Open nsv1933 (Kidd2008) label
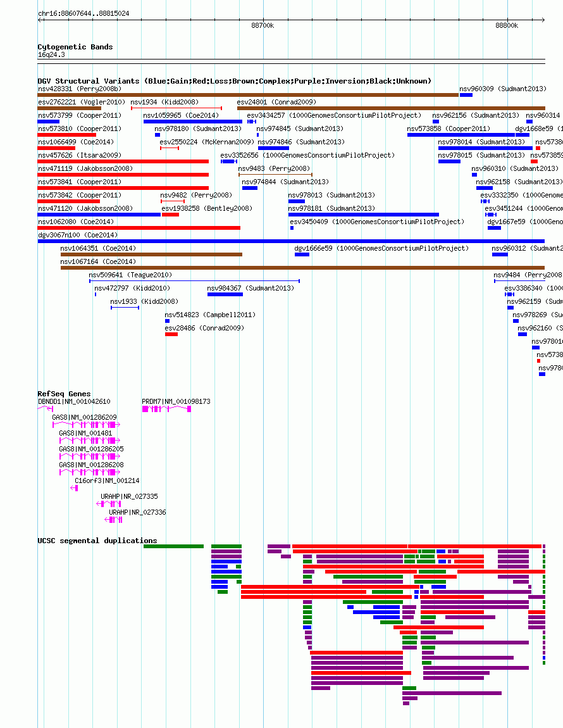563x728 pixels. tap(144, 302)
